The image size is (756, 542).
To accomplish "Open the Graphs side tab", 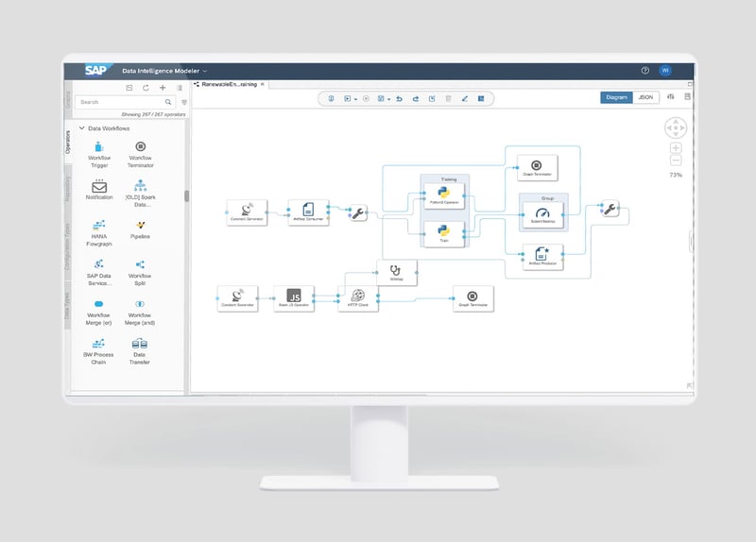I will [67, 100].
